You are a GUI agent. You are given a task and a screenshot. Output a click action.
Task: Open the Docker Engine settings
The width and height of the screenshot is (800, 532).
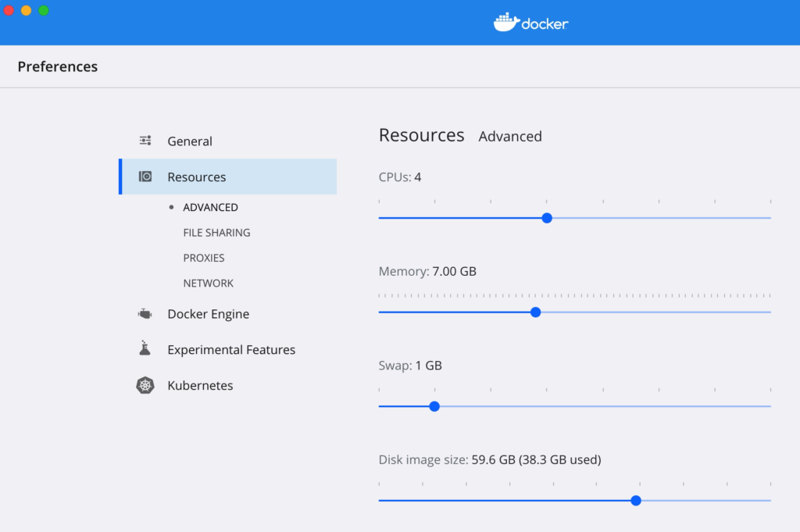[x=208, y=314]
